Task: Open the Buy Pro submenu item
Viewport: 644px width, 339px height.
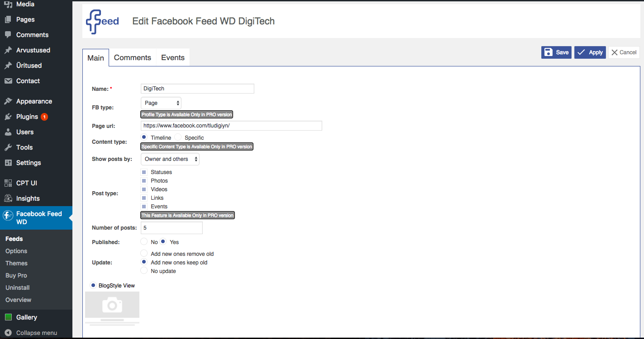Action: 16,275
